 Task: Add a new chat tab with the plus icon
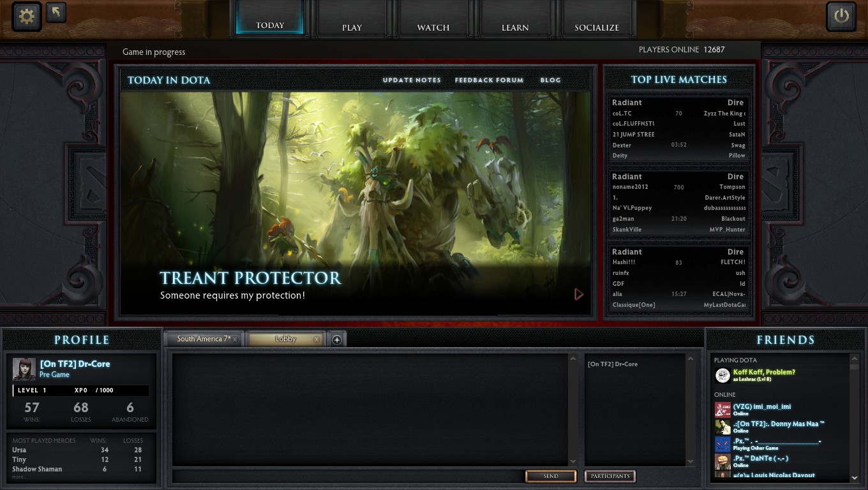[x=337, y=339]
